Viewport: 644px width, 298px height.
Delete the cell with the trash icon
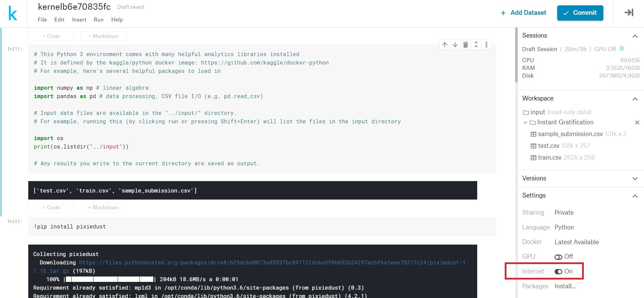click(465, 45)
